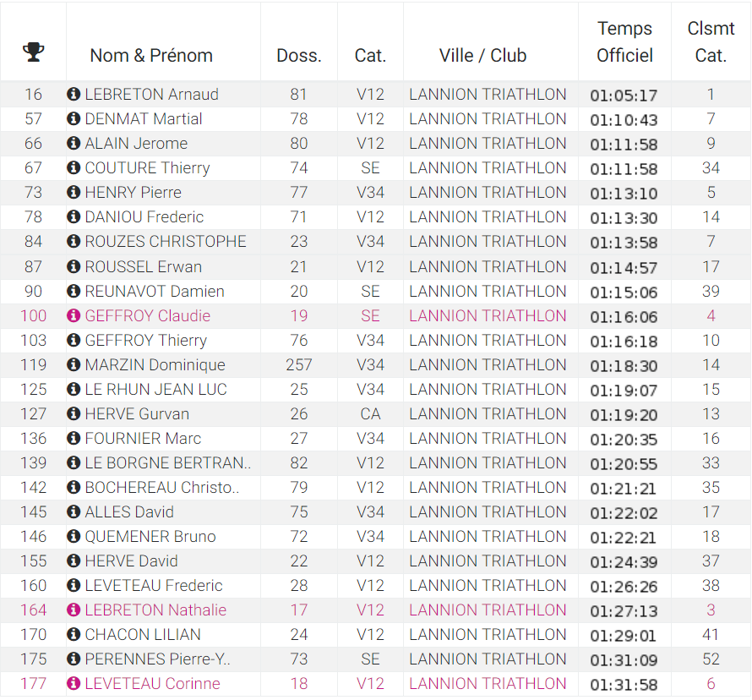Screen dimensions: 752x700
Task: Open info icon for LEVETEAU Corinne
Action: click(74, 684)
